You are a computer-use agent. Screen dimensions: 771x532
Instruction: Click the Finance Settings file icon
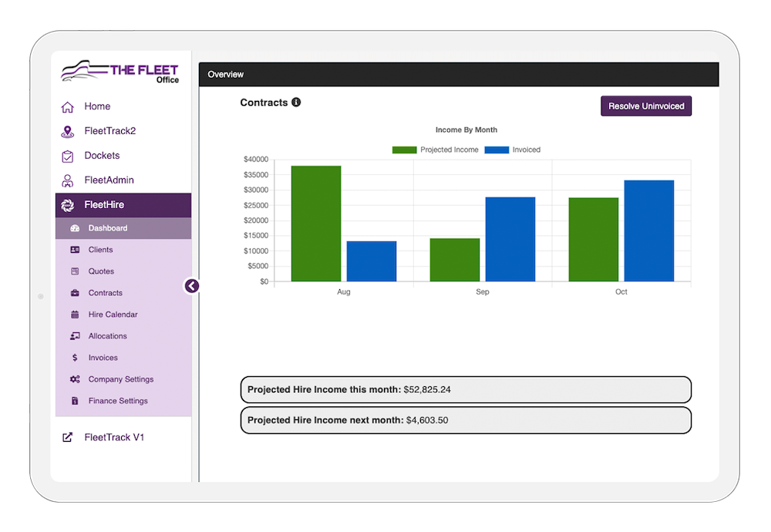pos(75,401)
